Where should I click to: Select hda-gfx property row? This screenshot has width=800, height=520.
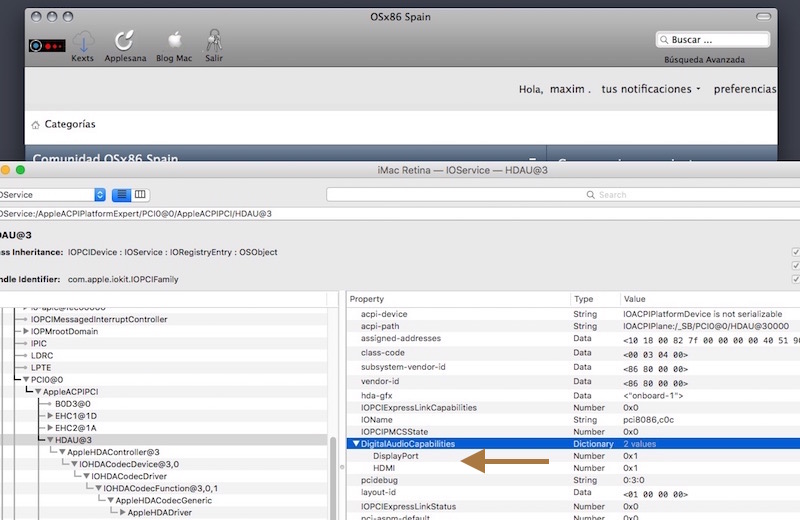pos(573,395)
